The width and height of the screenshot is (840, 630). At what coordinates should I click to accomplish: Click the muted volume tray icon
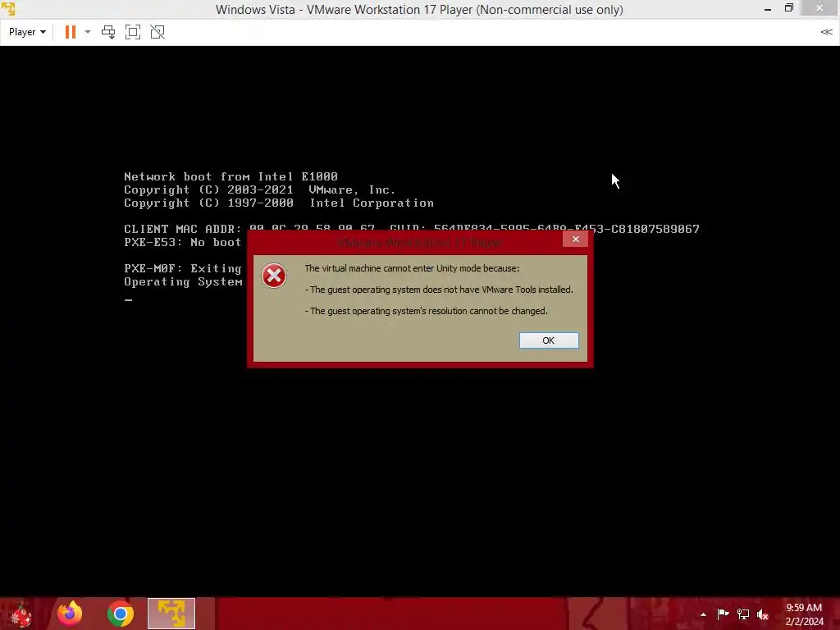(x=763, y=614)
